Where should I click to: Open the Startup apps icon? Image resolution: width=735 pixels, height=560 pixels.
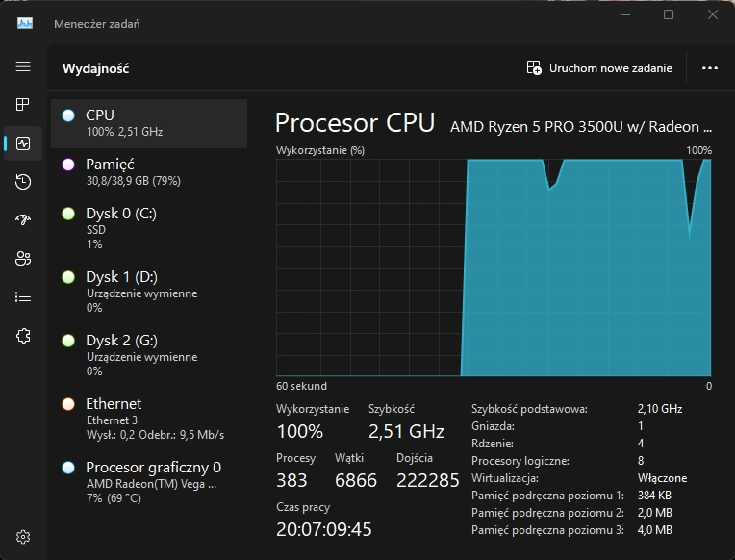(x=23, y=220)
